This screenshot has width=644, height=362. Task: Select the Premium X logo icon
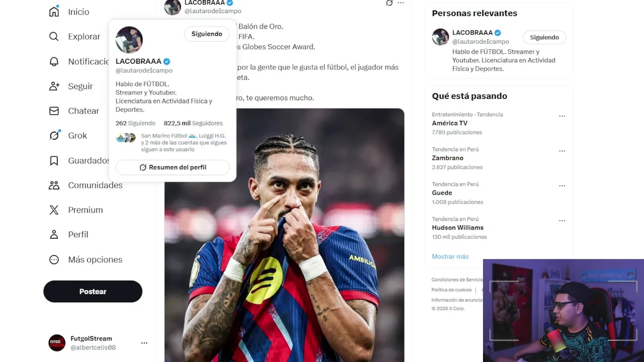54,210
